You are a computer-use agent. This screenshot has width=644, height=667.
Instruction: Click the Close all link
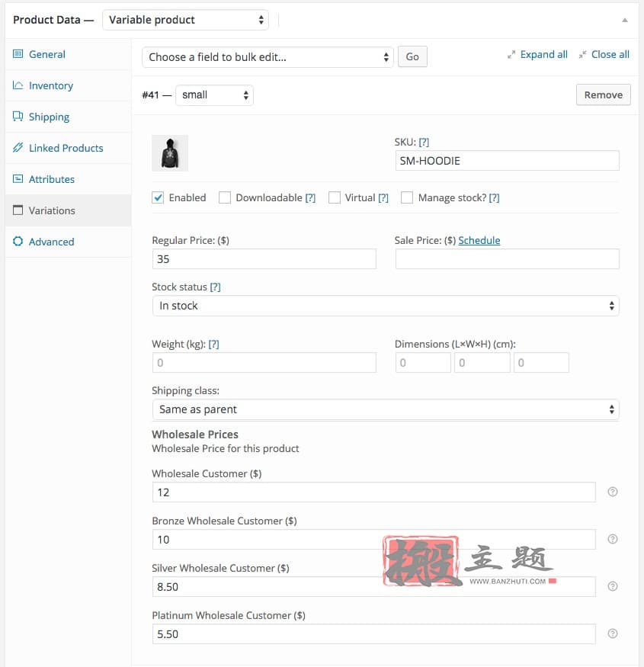click(610, 54)
